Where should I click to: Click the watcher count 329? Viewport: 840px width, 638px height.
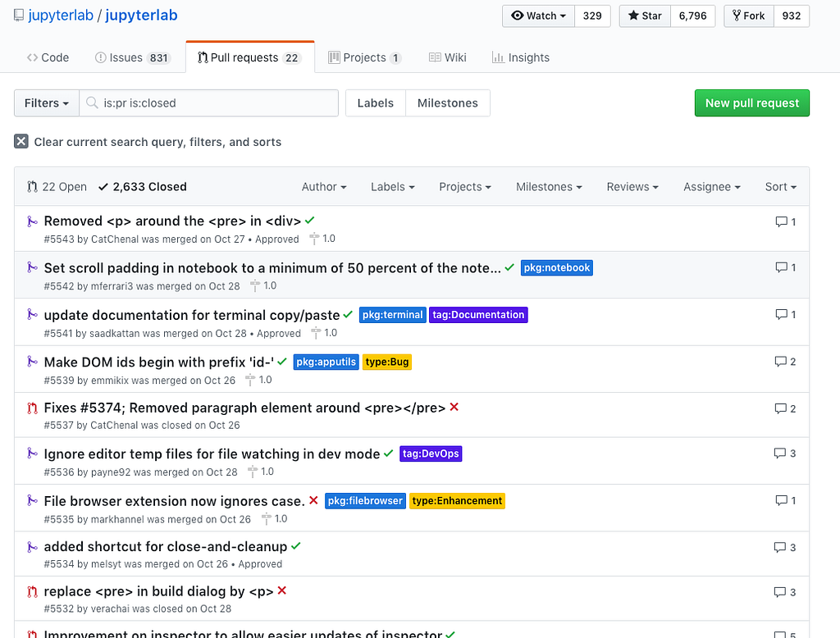(592, 16)
